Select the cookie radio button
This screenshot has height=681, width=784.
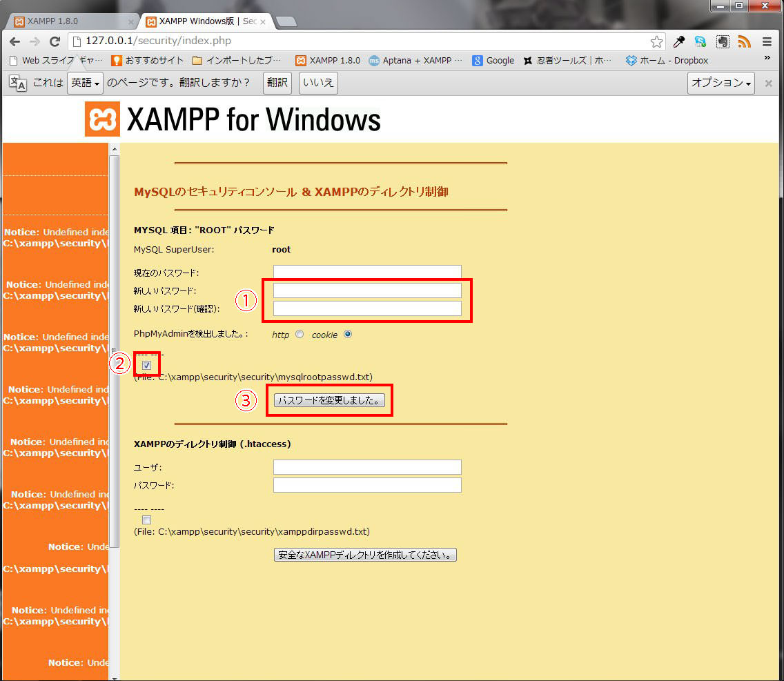348,335
